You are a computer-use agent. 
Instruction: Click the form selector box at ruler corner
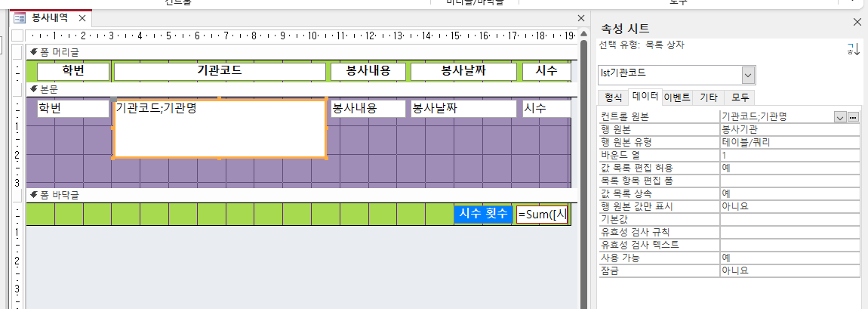tap(17, 36)
